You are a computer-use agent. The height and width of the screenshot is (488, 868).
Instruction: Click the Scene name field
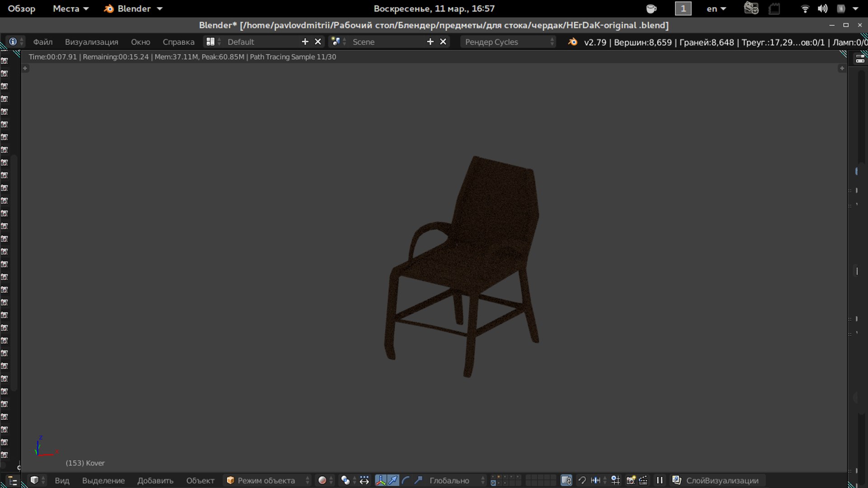coord(387,42)
